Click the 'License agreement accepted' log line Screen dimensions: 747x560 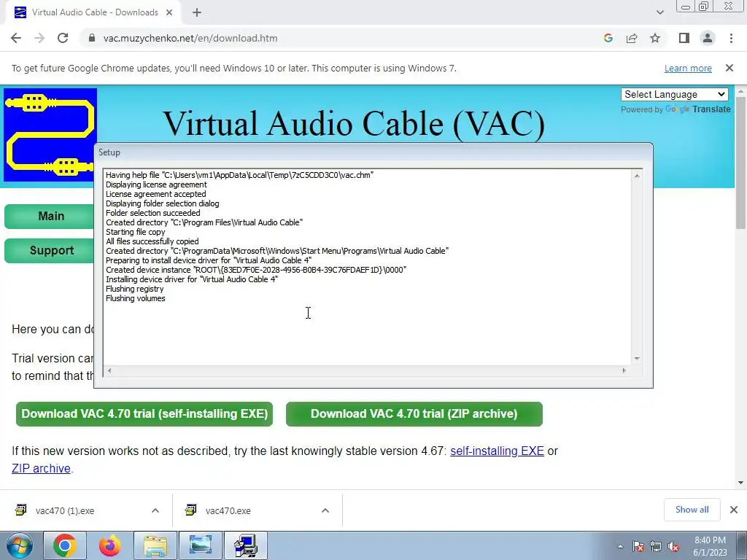click(156, 194)
